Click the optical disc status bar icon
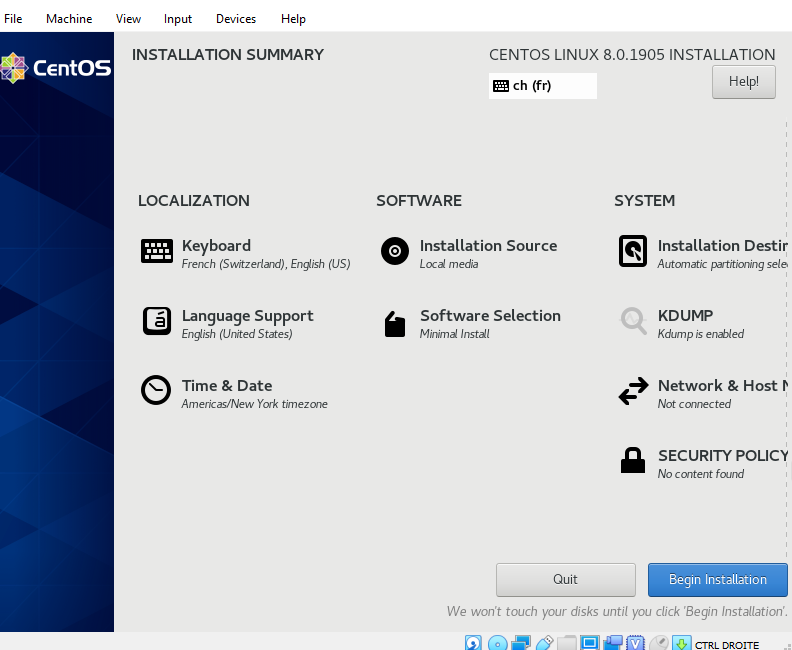792x650 pixels. (497, 642)
